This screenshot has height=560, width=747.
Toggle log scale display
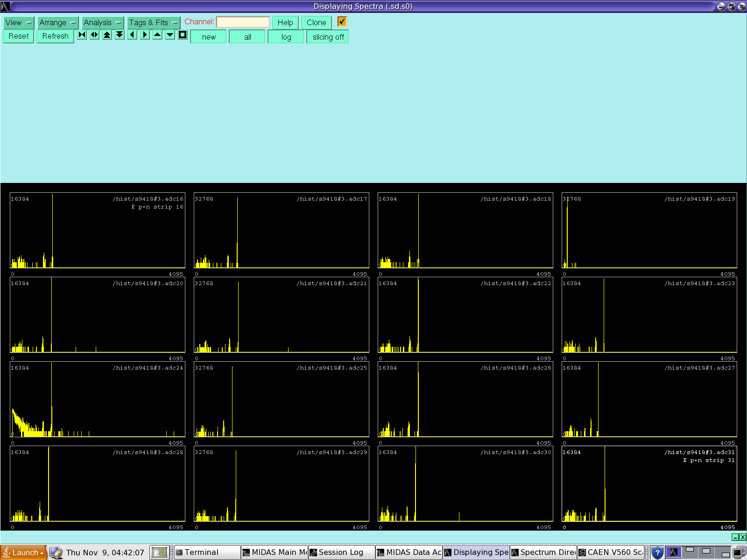pyautogui.click(x=286, y=37)
